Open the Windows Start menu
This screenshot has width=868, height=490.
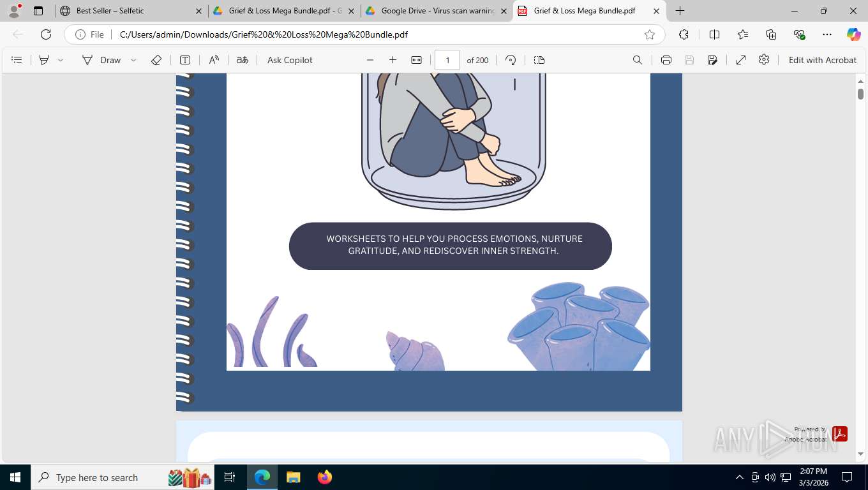(15, 477)
